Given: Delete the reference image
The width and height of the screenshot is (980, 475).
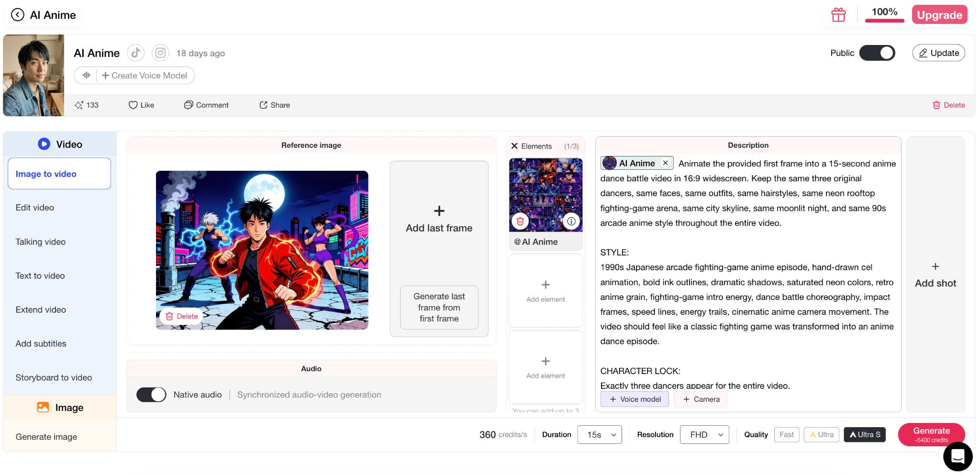Looking at the screenshot, I should (181, 316).
